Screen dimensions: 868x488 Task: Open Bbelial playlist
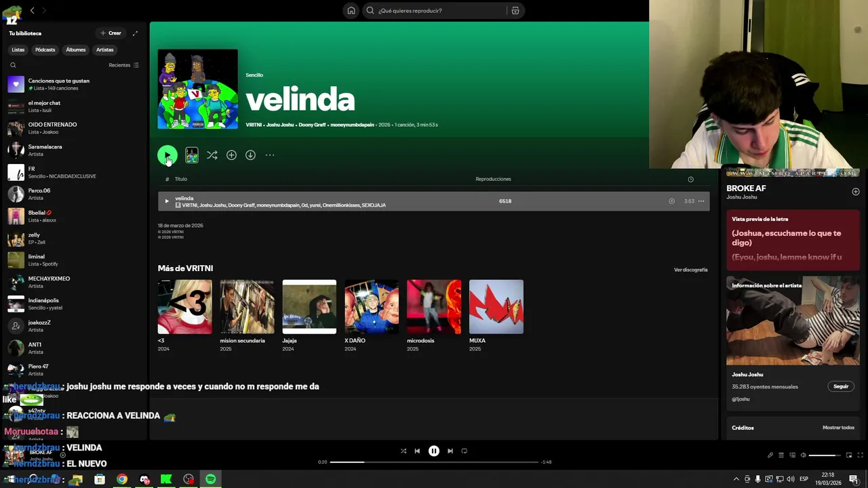(x=73, y=216)
